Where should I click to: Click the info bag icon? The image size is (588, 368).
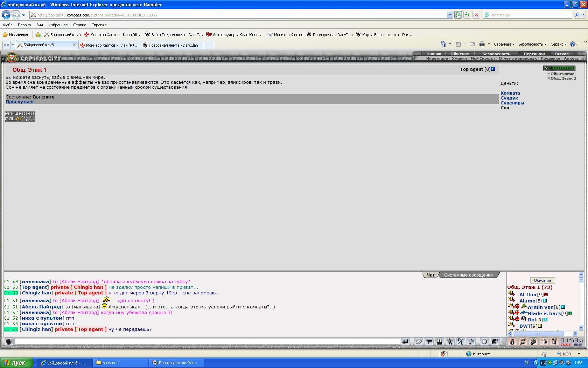coord(512,341)
